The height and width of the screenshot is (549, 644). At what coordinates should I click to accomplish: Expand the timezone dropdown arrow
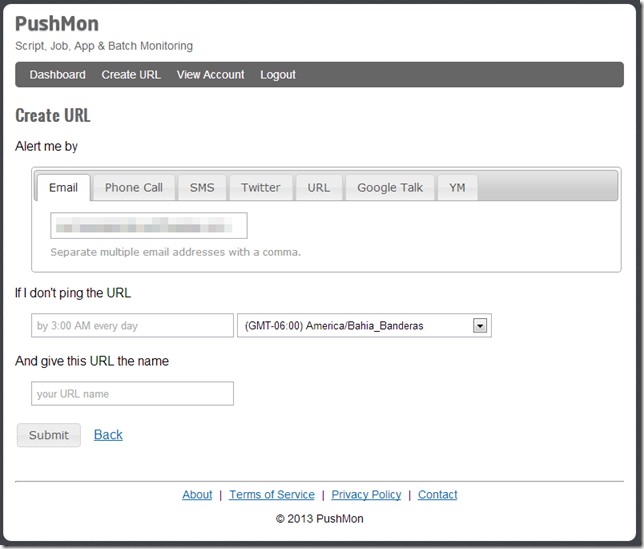(480, 326)
